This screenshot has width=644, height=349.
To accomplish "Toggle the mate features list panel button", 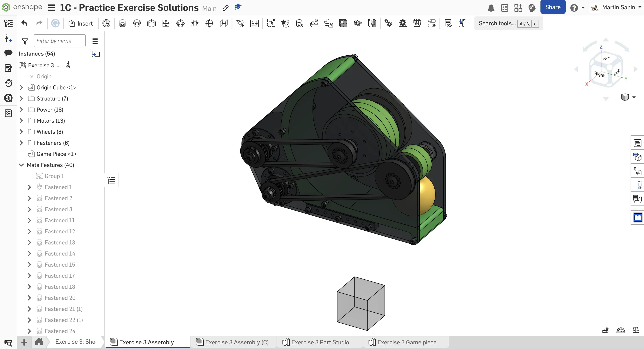I will click(111, 180).
